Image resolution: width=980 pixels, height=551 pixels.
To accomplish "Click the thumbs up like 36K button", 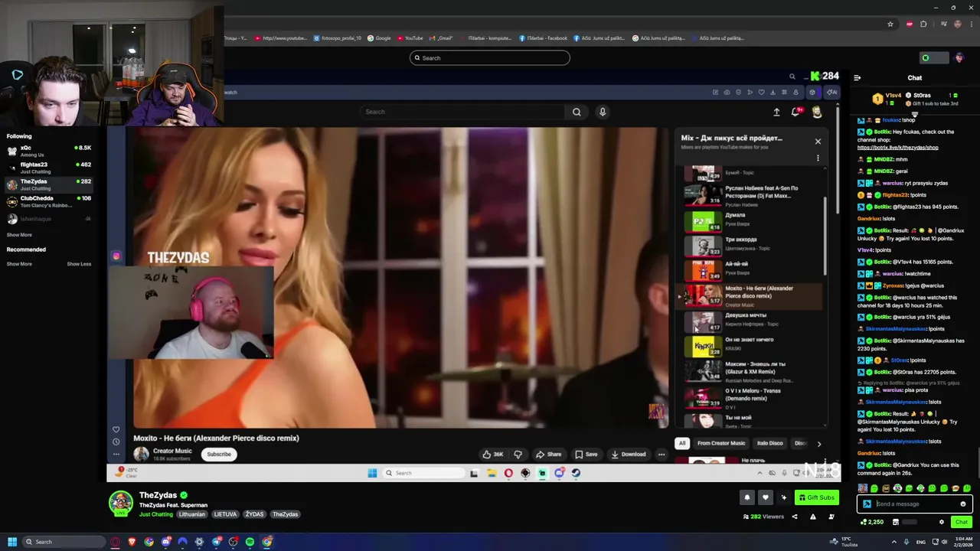I will [492, 455].
